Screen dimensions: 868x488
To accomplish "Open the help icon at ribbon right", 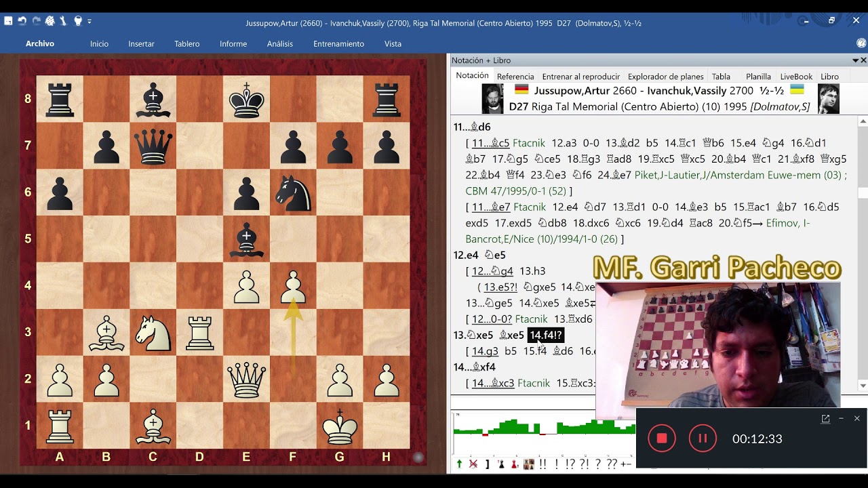I will coord(861,43).
